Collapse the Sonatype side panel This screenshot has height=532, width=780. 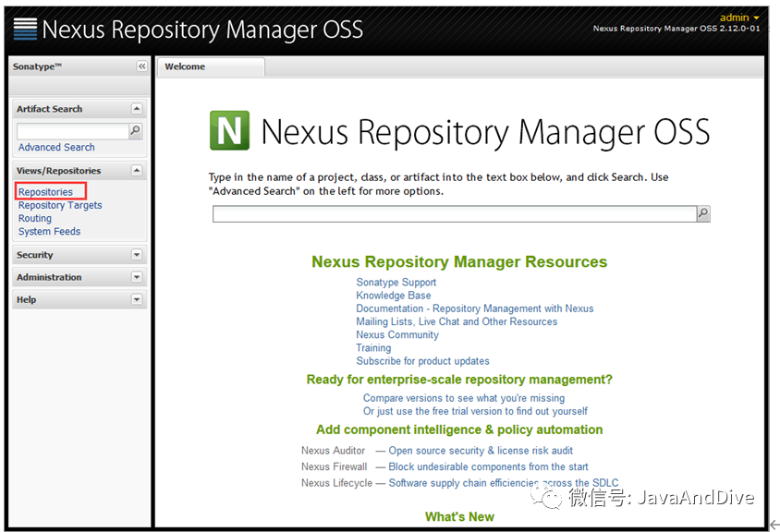pos(141,66)
